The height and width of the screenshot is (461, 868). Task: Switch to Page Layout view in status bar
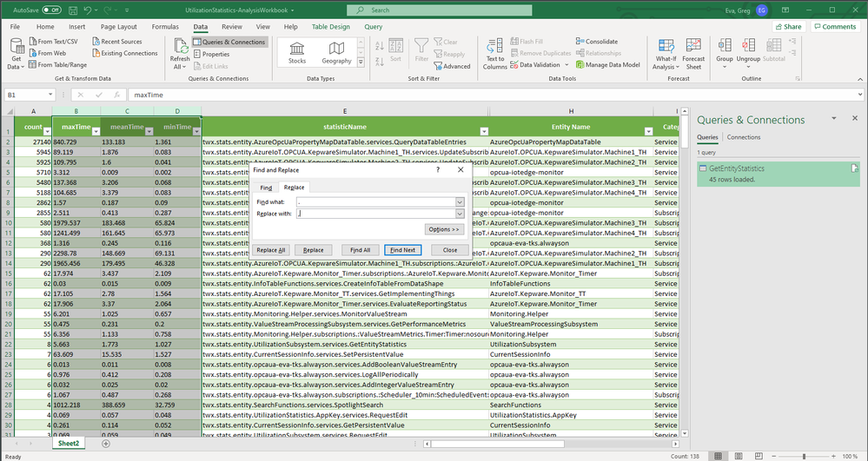coord(738,456)
